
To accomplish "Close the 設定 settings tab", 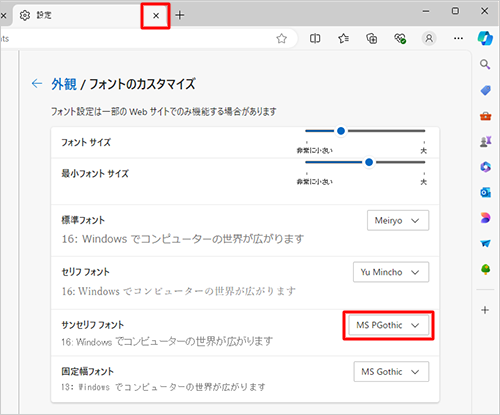I will click(156, 16).
